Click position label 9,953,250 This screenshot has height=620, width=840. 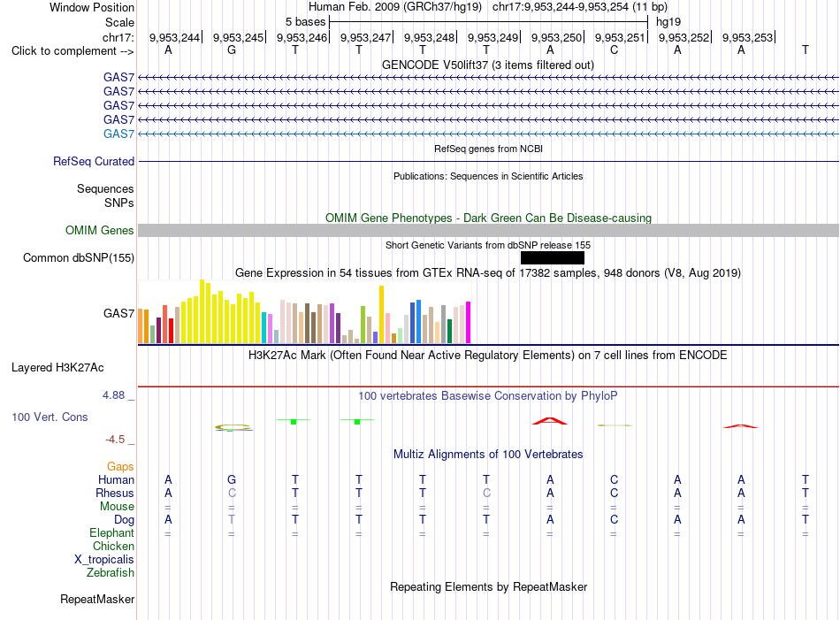[x=557, y=37]
